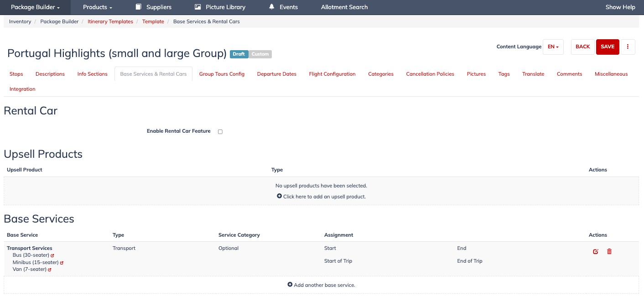The width and height of the screenshot is (644, 301).
Task: Open external link icon next to Minibus (15-seater)
Action: click(62, 263)
